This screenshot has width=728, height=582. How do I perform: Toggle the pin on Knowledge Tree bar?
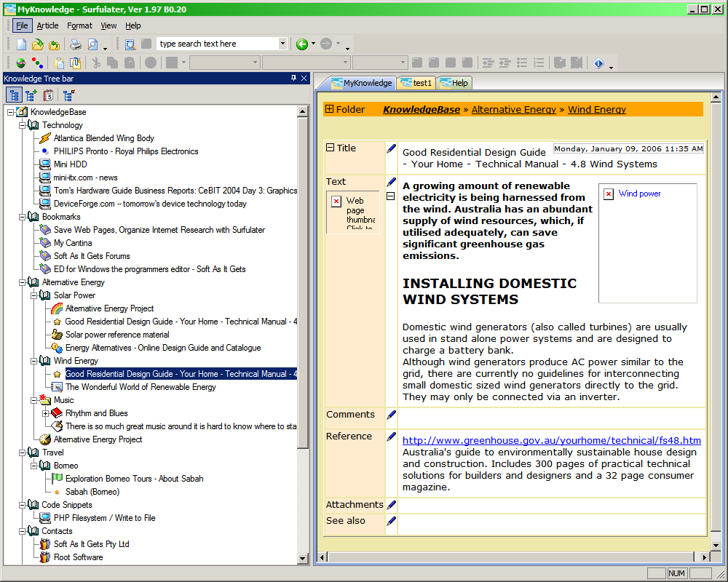tap(293, 78)
